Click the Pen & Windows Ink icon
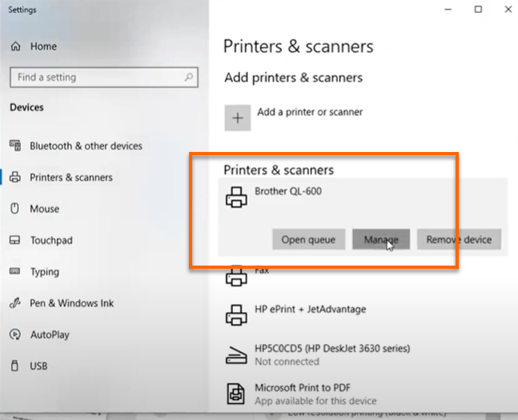Viewport: 518px width, 420px height. pos(14,303)
